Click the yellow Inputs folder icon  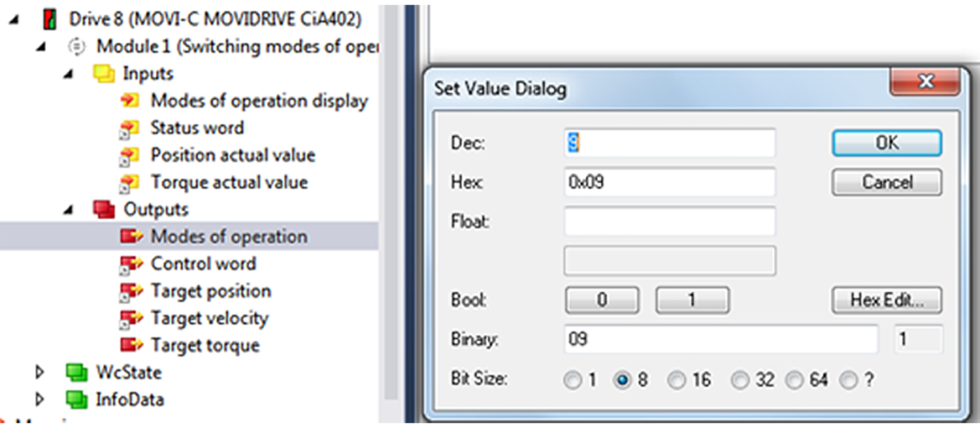(104, 73)
